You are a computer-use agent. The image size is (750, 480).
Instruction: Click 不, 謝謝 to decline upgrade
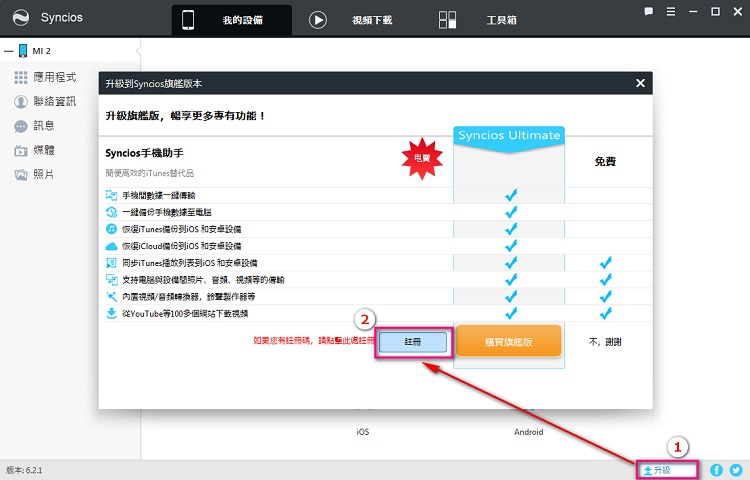[x=605, y=342]
